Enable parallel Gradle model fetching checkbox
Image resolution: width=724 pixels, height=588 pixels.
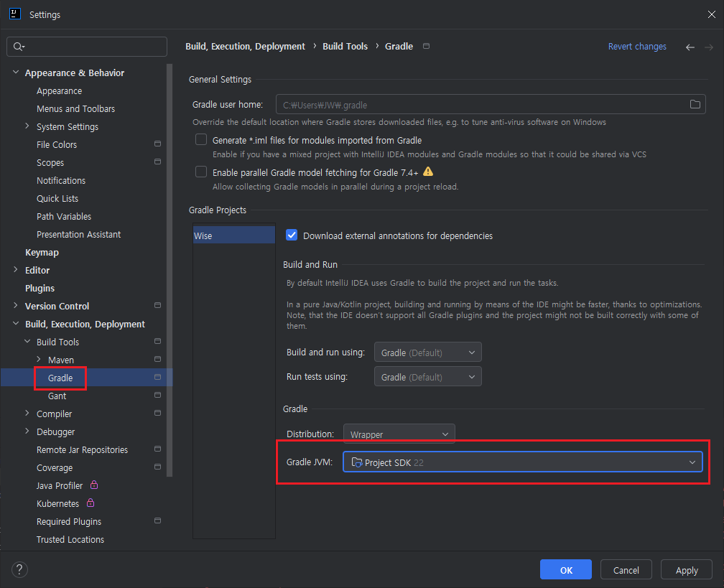pos(201,172)
